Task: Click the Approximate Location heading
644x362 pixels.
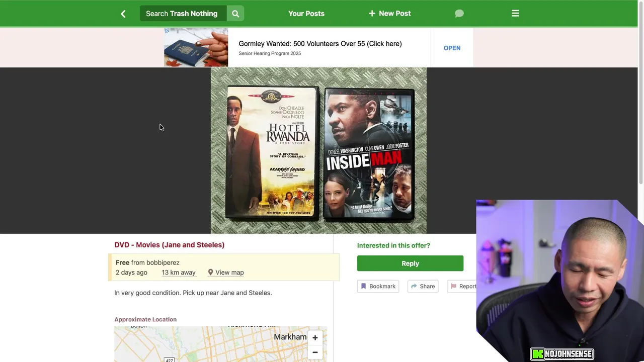Action: click(x=145, y=319)
